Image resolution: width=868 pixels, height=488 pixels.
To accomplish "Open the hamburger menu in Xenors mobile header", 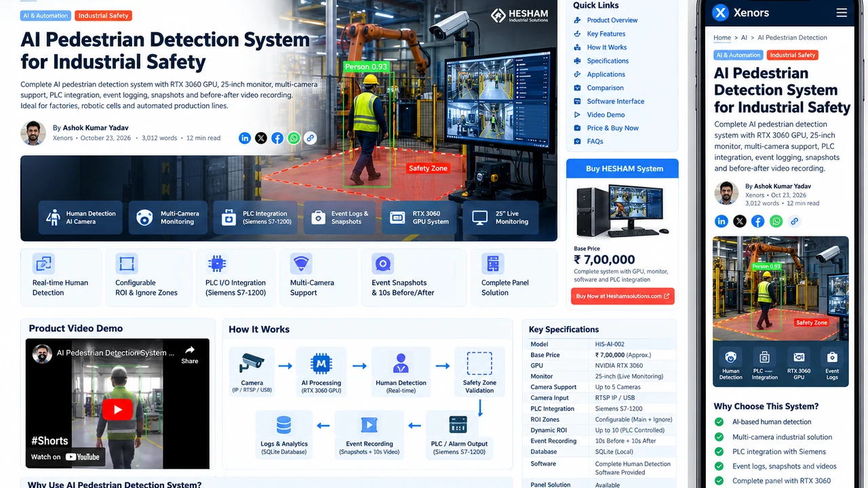I will 842,13.
